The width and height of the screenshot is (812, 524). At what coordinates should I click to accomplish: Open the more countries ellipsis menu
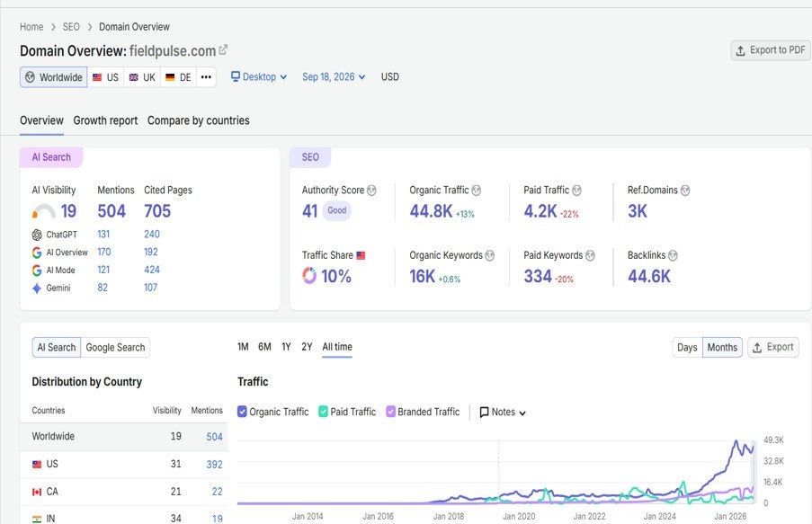point(206,77)
